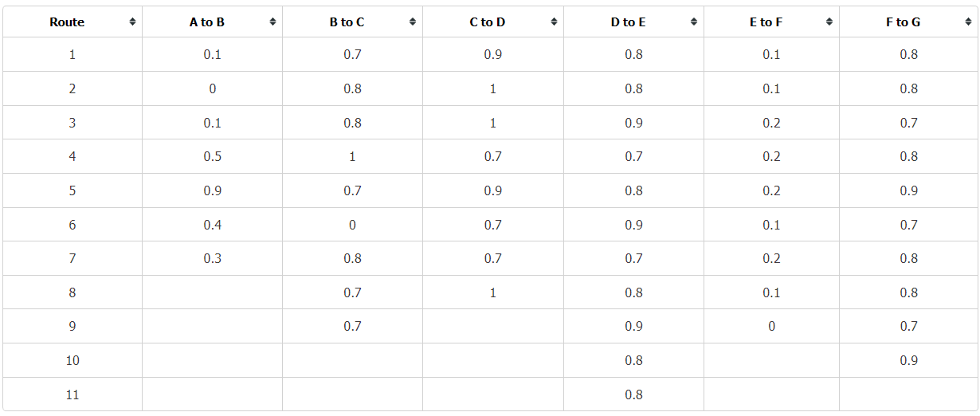Select Route 9's E to F value 0
Image resolution: width=980 pixels, height=416 pixels.
771,326
